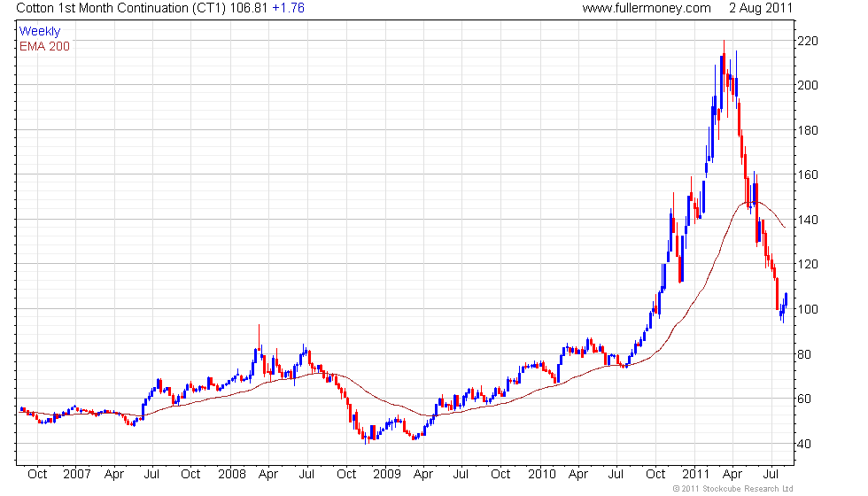Click the 140 price axis label
The height and width of the screenshot is (496, 868).
pos(808,220)
